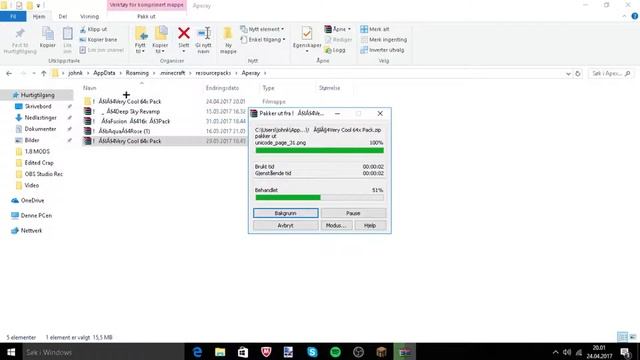
Task: Click .minecraft in the address path
Action: pyautogui.click(x=173, y=73)
